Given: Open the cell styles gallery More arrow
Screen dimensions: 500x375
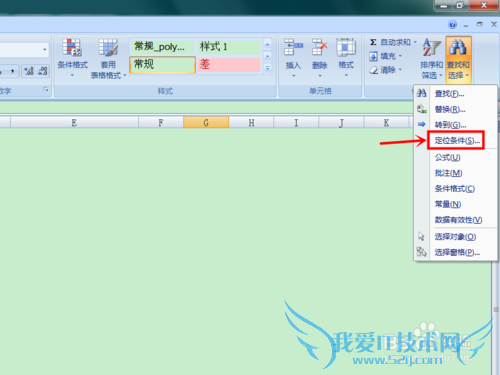Looking at the screenshot, I should tap(267, 68).
